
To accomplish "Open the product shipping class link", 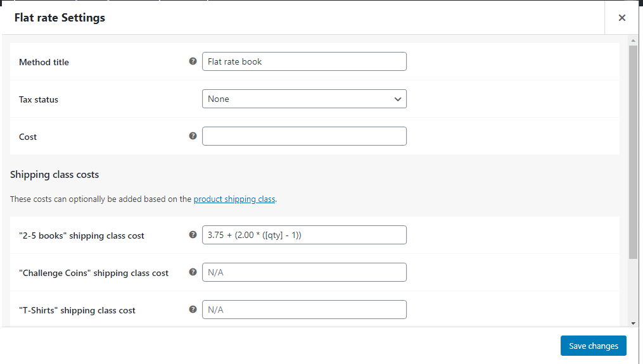I will pyautogui.click(x=234, y=199).
